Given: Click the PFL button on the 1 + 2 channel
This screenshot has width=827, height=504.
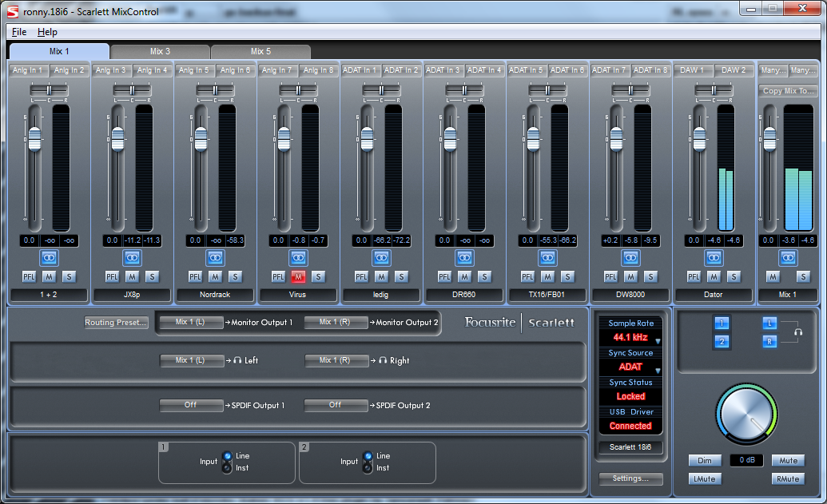Looking at the screenshot, I should pyautogui.click(x=29, y=277).
